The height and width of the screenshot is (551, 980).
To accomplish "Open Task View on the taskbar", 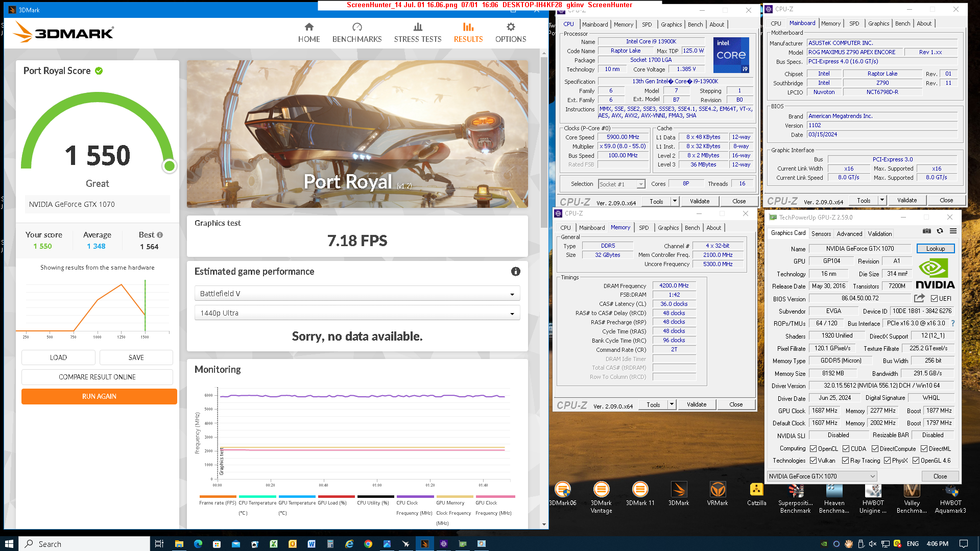I will [x=159, y=544].
